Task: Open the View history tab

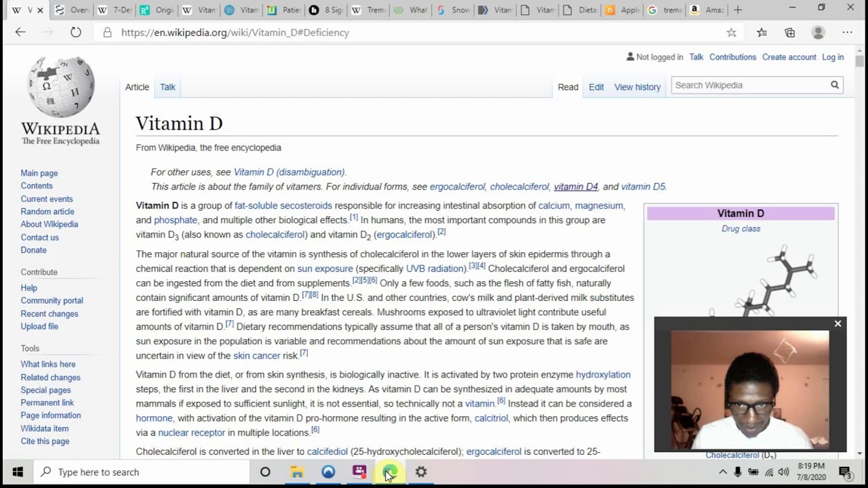Action: pos(637,87)
